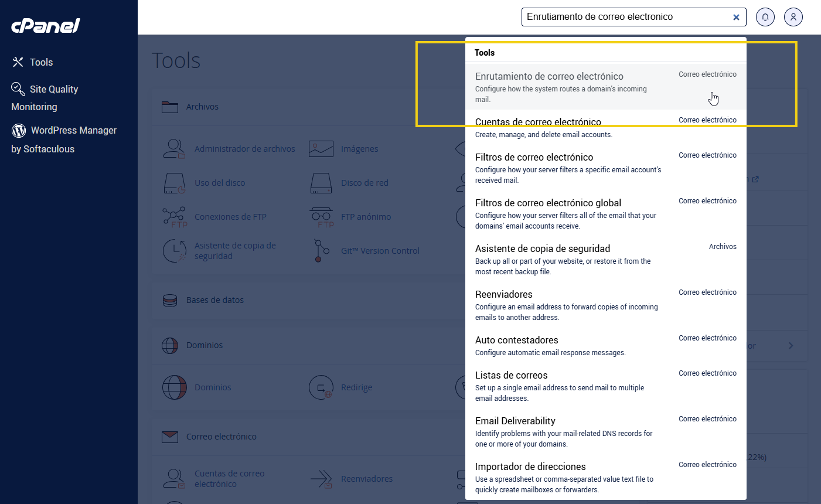Click the cPanel logo

click(x=46, y=26)
